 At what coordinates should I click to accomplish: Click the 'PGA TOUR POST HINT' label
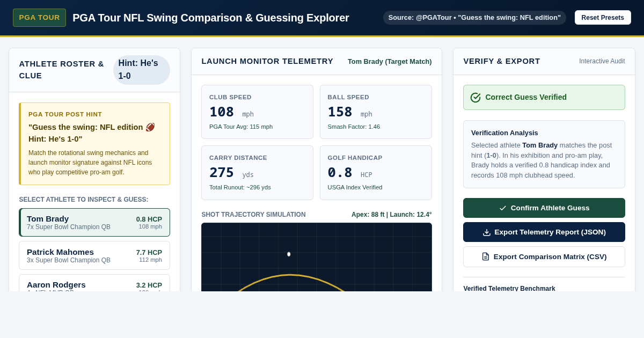pyautogui.click(x=65, y=114)
